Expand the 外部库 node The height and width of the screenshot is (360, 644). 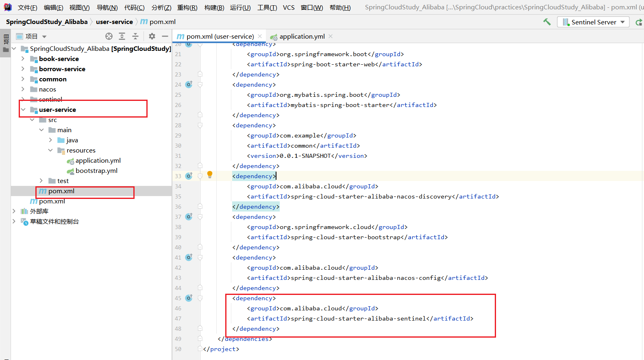14,211
